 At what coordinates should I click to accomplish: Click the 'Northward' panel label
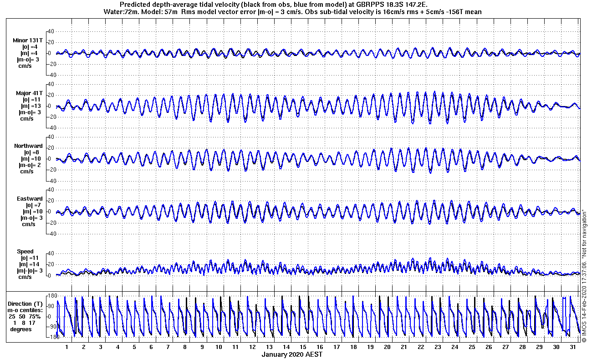pyautogui.click(x=28, y=146)
